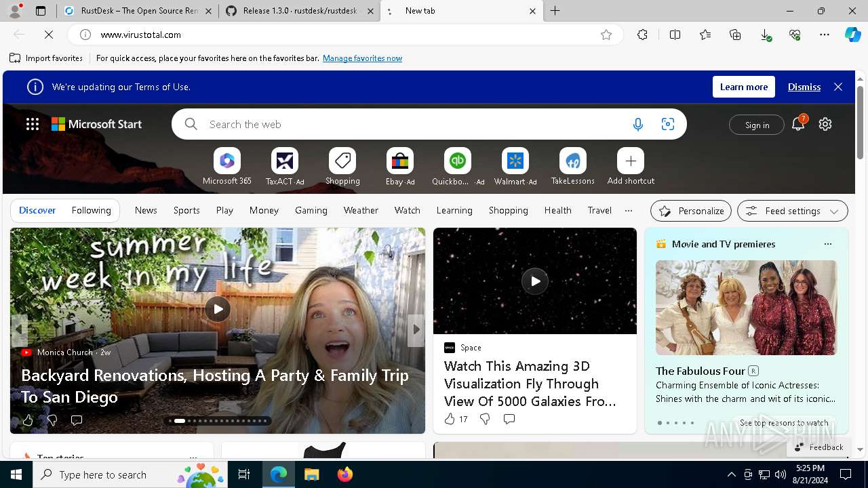Open Collections icon
Image resolution: width=868 pixels, height=488 pixels.
click(735, 35)
